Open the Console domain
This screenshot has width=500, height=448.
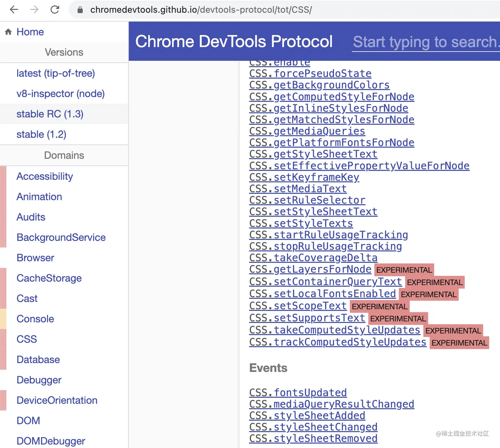coord(35,319)
